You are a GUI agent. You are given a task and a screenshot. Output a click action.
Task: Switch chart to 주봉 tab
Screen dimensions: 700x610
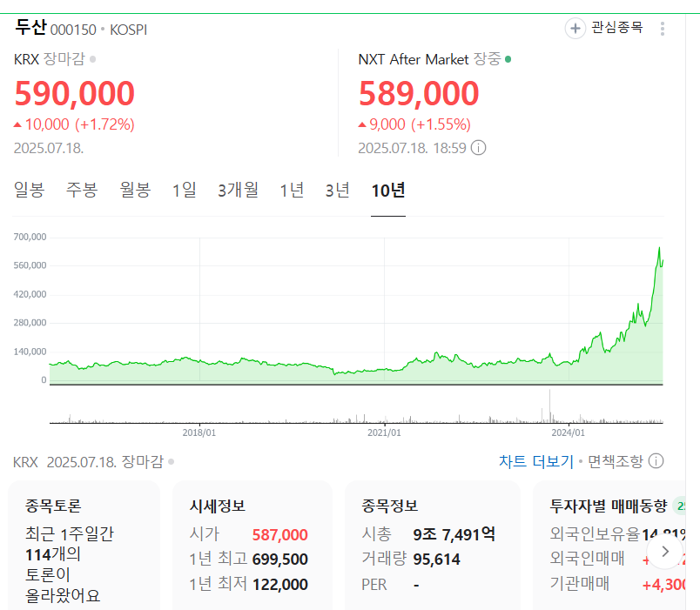click(x=82, y=190)
